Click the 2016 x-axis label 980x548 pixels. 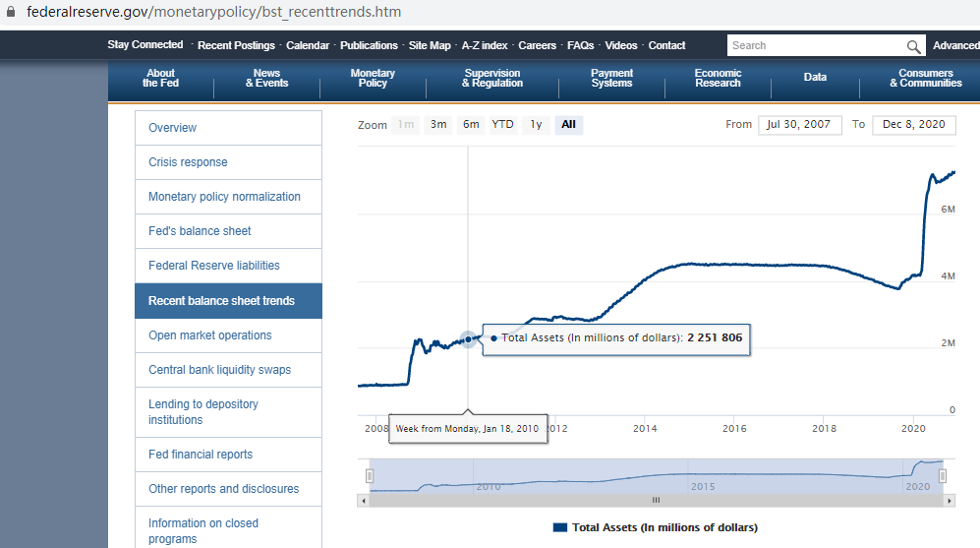[734, 429]
